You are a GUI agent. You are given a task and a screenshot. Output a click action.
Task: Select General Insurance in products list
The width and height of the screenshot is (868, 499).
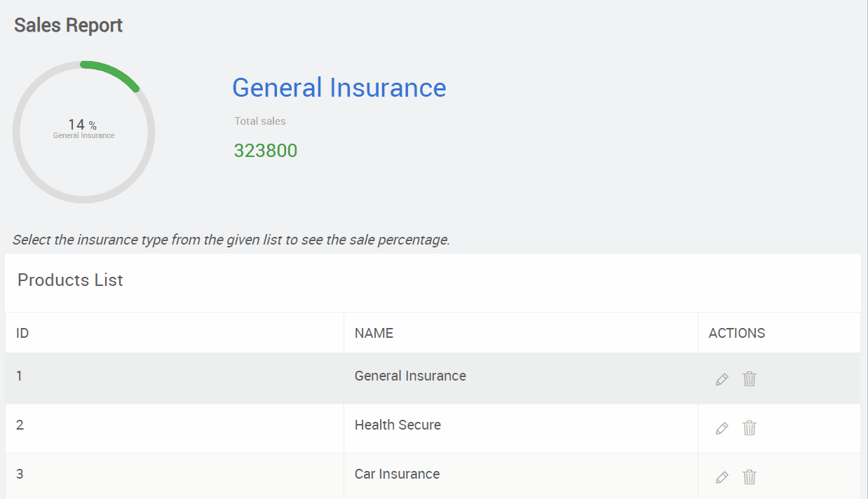tap(410, 376)
